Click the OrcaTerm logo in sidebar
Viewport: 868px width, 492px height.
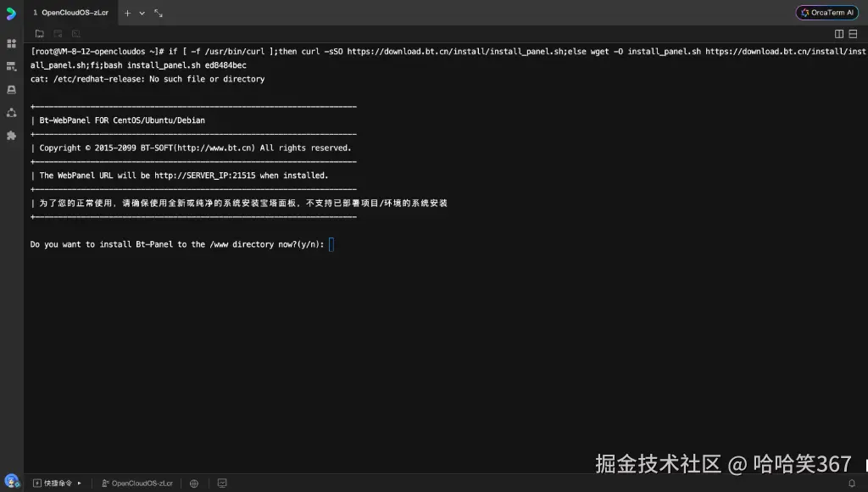click(x=11, y=14)
